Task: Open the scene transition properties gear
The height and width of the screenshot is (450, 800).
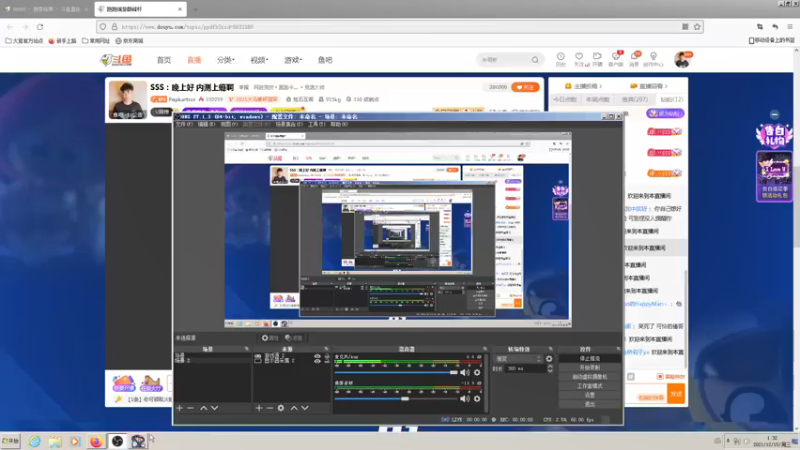Action: tap(549, 359)
